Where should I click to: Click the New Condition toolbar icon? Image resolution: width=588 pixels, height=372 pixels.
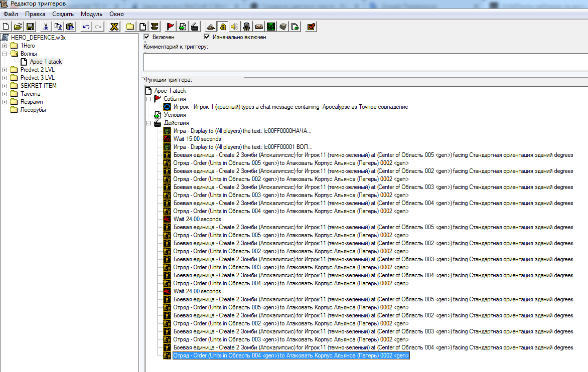click(x=183, y=26)
